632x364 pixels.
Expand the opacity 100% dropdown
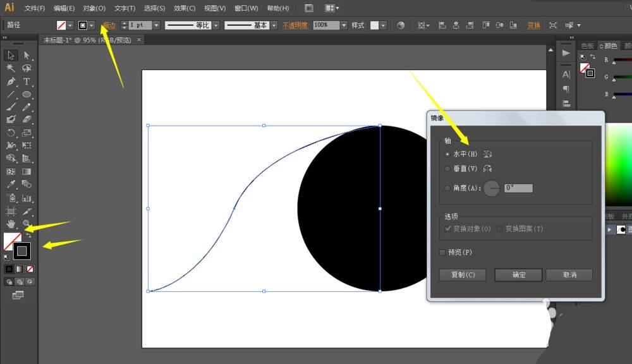coord(344,25)
